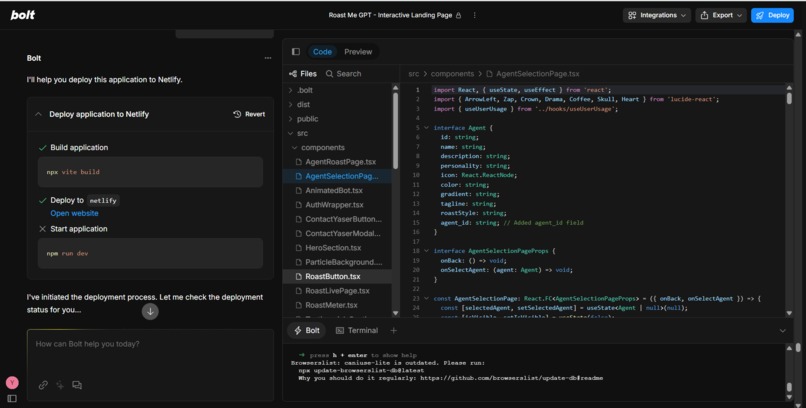
Task: Open user avatar Y menu
Action: click(12, 382)
